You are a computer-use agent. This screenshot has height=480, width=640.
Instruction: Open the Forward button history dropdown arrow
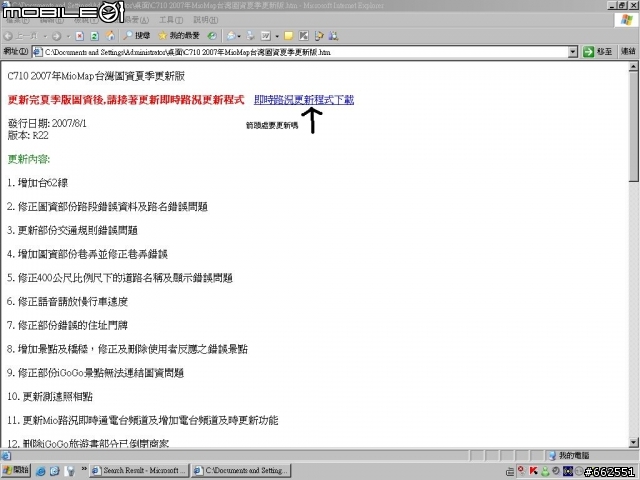point(68,36)
